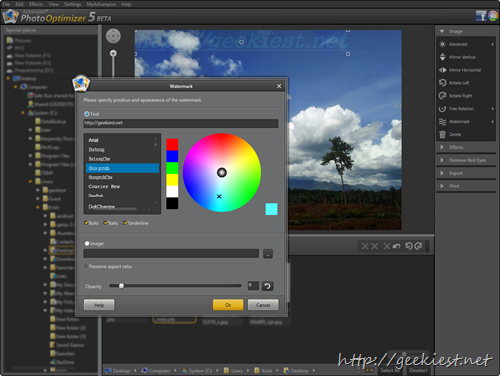Collapse the Users tree node
The image size is (500, 376).
(x=30, y=181)
